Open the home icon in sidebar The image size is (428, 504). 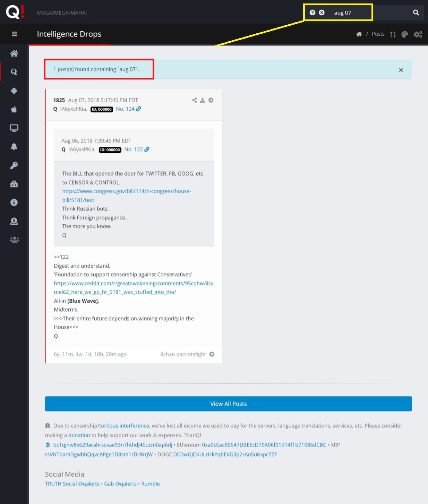tap(14, 53)
